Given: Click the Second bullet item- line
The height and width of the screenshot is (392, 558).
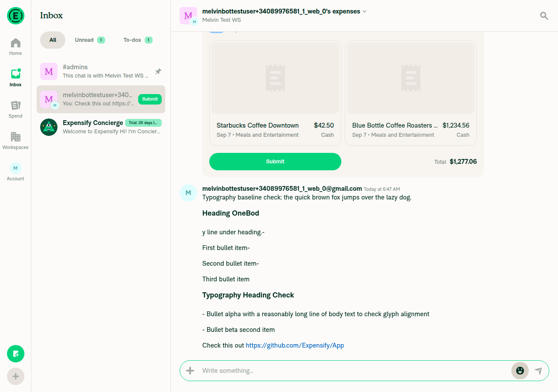Looking at the screenshot, I should 231,264.
